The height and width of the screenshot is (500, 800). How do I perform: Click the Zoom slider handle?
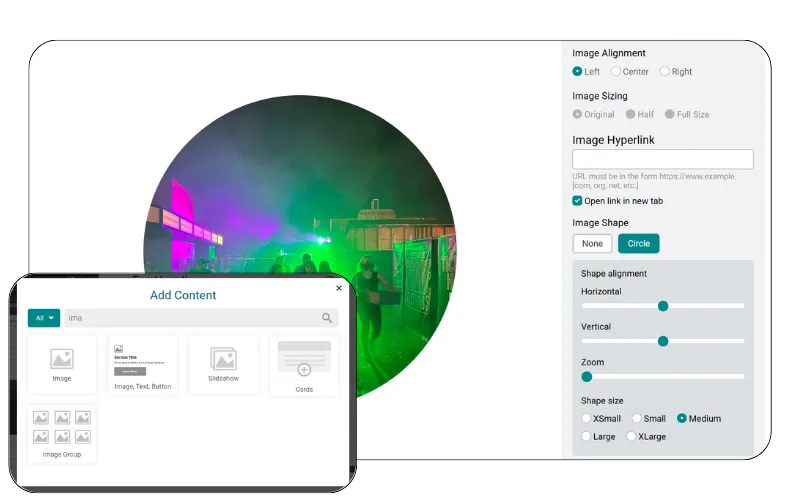[x=587, y=377]
